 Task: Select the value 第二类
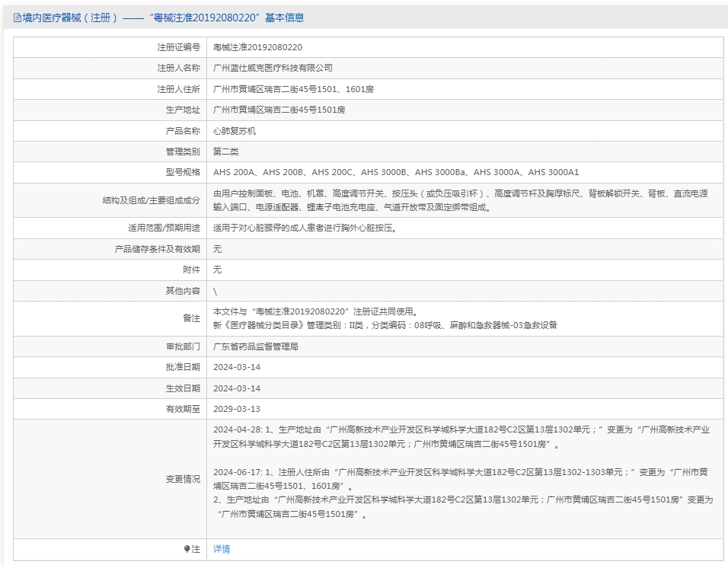(x=226, y=152)
